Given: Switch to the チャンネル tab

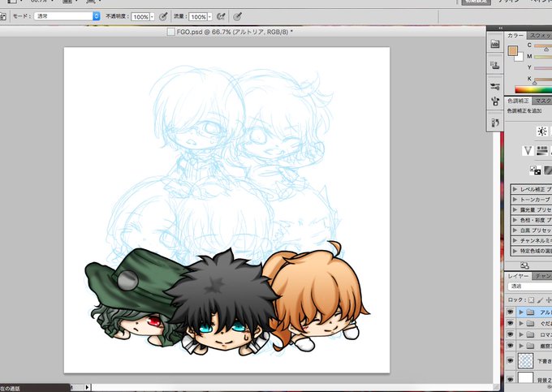Looking at the screenshot, I should 542,276.
